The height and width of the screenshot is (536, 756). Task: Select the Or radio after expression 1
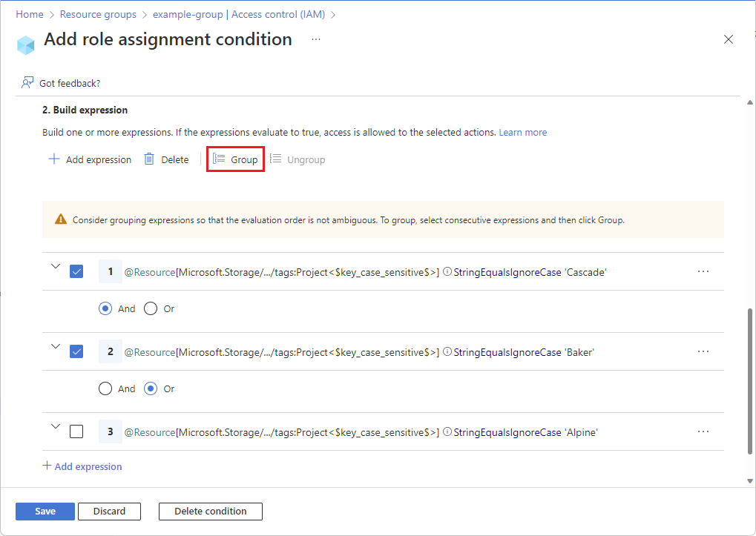(151, 308)
